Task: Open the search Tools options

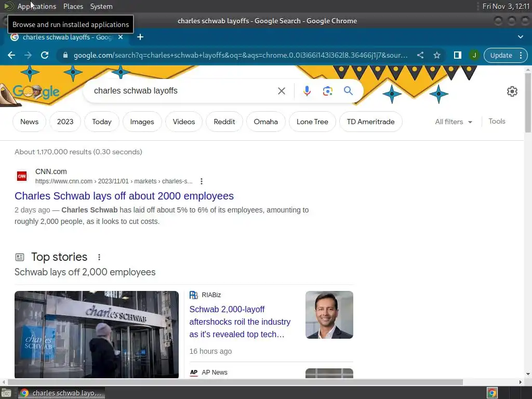Action: tap(497, 122)
